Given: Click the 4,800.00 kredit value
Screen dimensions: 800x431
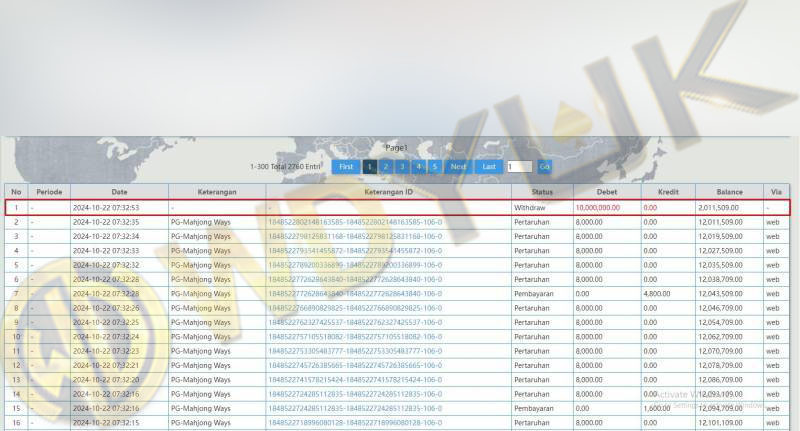Looking at the screenshot, I should pos(657,294).
